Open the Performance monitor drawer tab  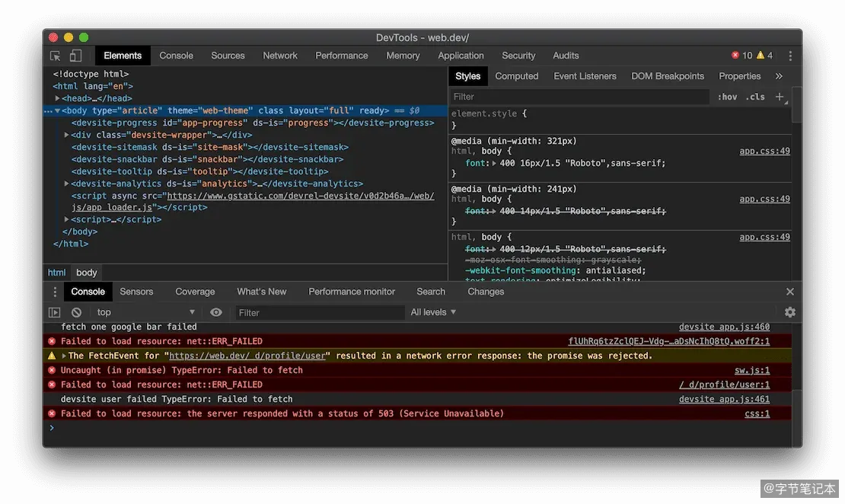pos(352,292)
